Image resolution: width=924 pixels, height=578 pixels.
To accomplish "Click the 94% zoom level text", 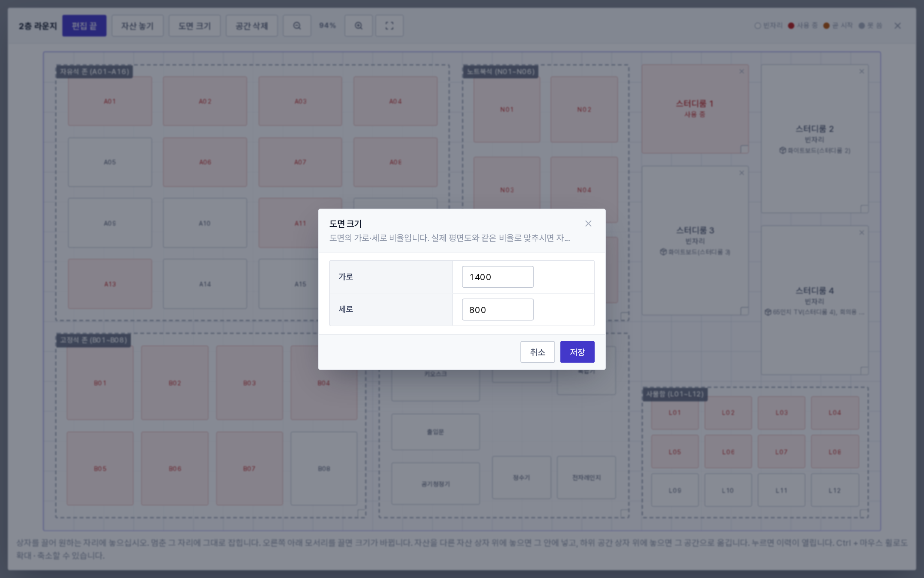I will click(327, 26).
